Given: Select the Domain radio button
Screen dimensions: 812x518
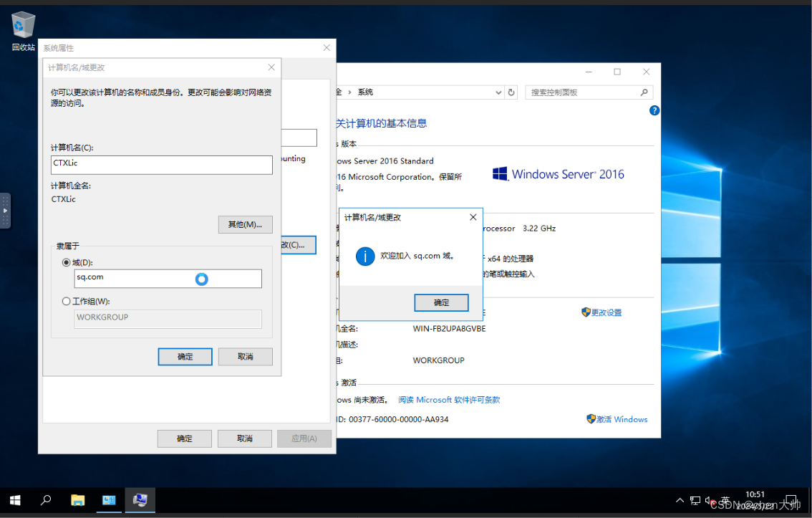Looking at the screenshot, I should (67, 263).
